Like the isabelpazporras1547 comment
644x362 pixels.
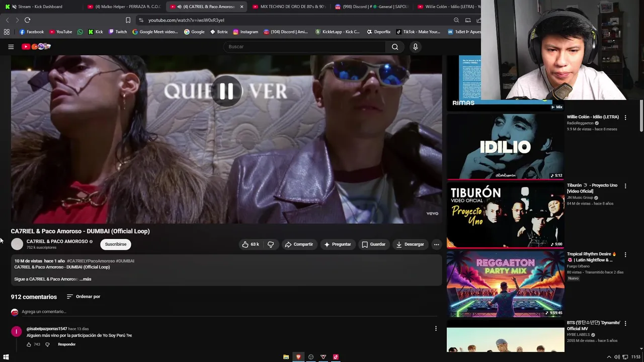(x=29, y=344)
